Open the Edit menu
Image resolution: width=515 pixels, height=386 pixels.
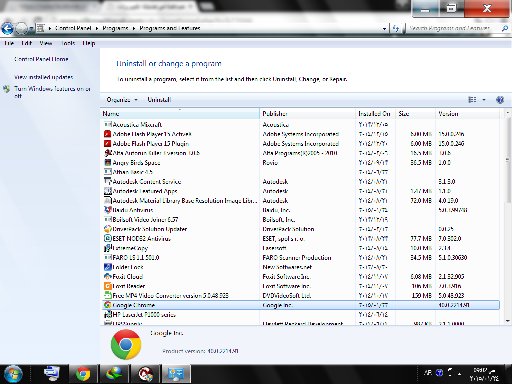27,43
